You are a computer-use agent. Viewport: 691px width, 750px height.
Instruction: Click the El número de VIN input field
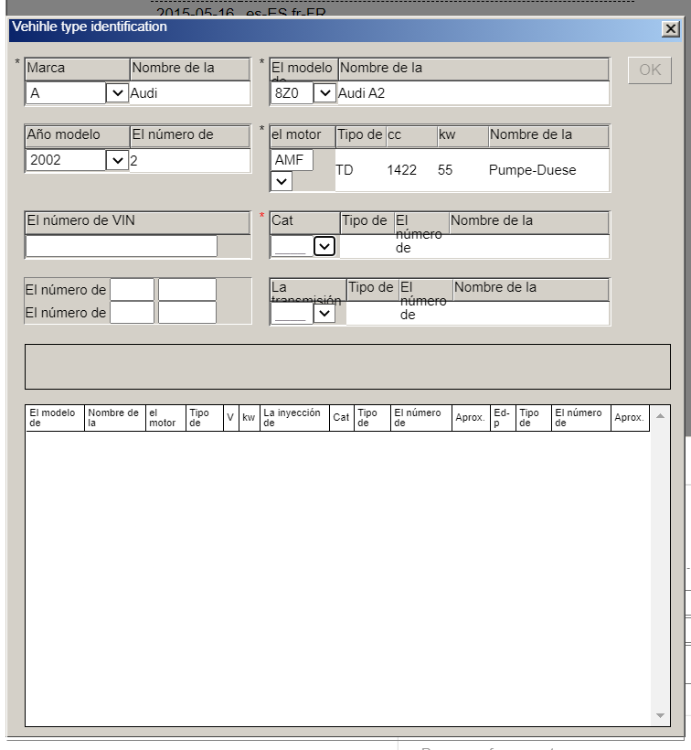click(x=121, y=246)
